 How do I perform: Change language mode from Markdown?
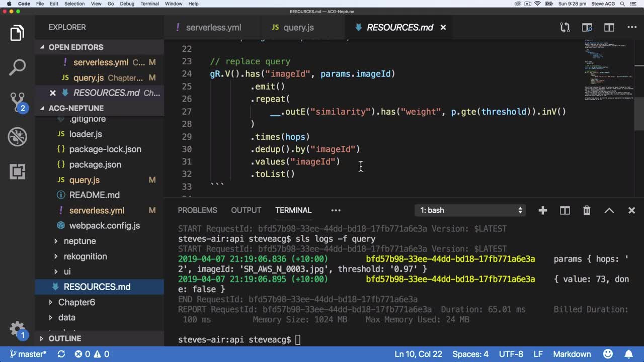(x=572, y=354)
